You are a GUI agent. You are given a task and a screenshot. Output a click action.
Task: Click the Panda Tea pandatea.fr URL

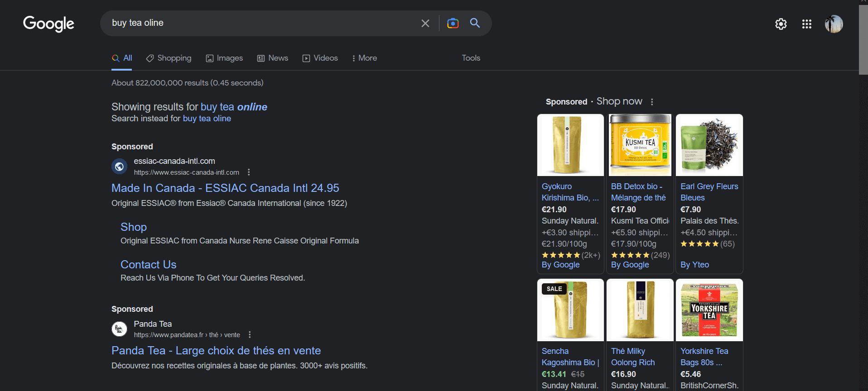pyautogui.click(x=187, y=335)
